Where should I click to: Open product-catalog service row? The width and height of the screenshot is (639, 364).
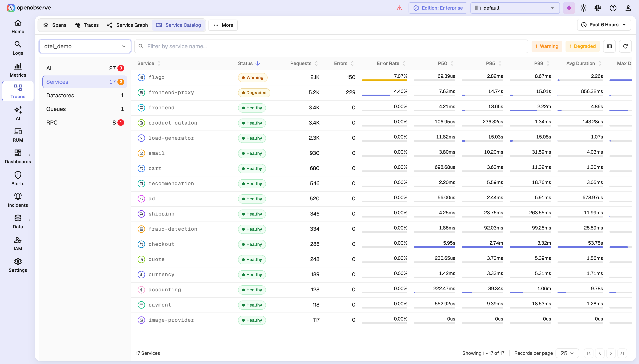click(381, 123)
